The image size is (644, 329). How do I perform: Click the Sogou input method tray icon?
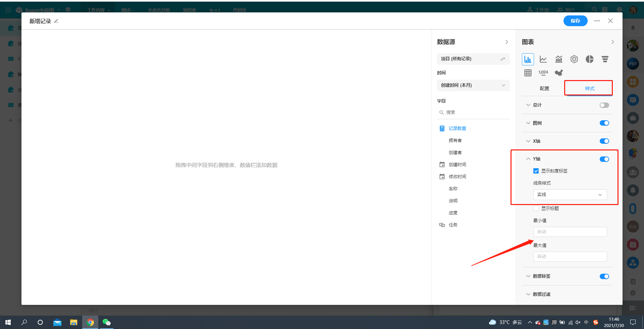(596, 322)
